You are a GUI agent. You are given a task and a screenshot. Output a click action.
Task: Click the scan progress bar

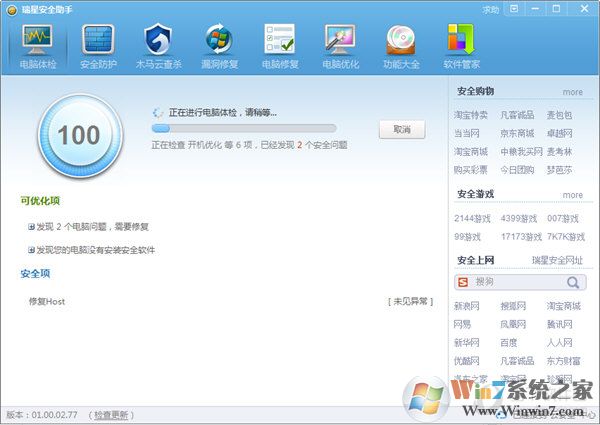pyautogui.click(x=244, y=129)
